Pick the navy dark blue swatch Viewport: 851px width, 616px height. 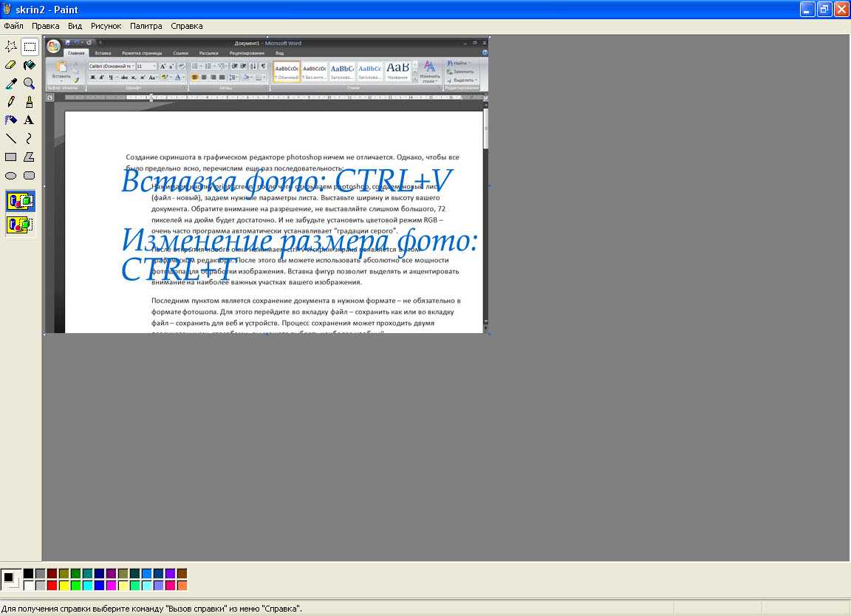pyautogui.click(x=99, y=574)
